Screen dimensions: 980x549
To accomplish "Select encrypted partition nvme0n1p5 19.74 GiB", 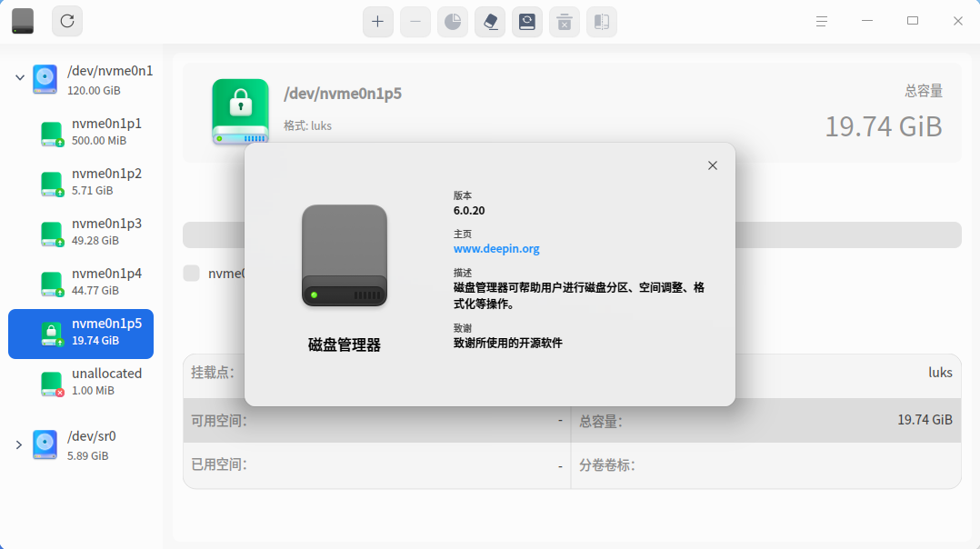I will point(81,334).
